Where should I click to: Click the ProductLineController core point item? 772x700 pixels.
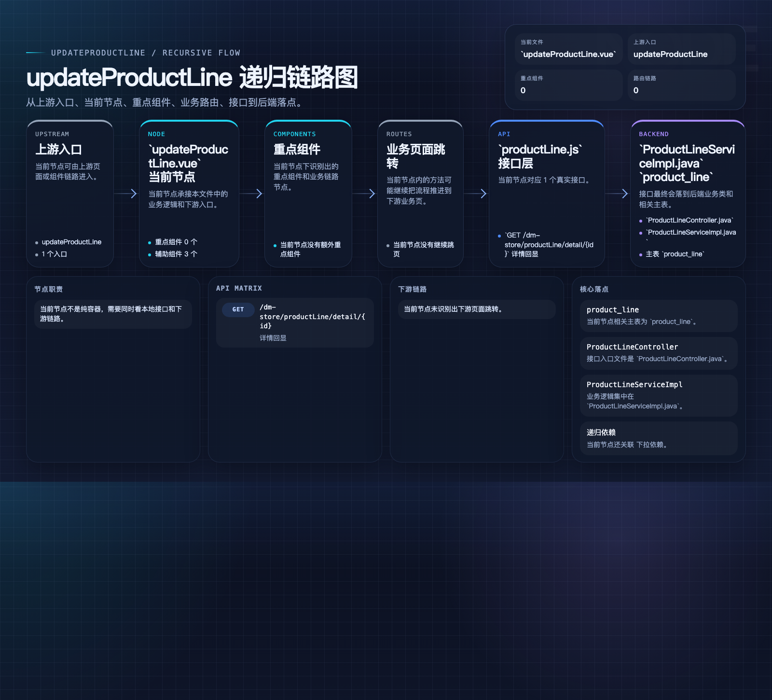pos(659,353)
